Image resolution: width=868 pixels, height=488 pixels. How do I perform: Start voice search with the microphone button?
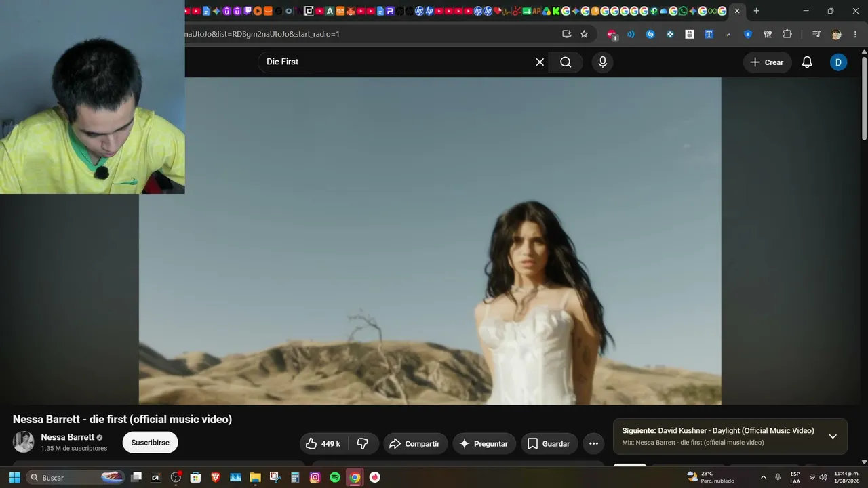coord(603,62)
